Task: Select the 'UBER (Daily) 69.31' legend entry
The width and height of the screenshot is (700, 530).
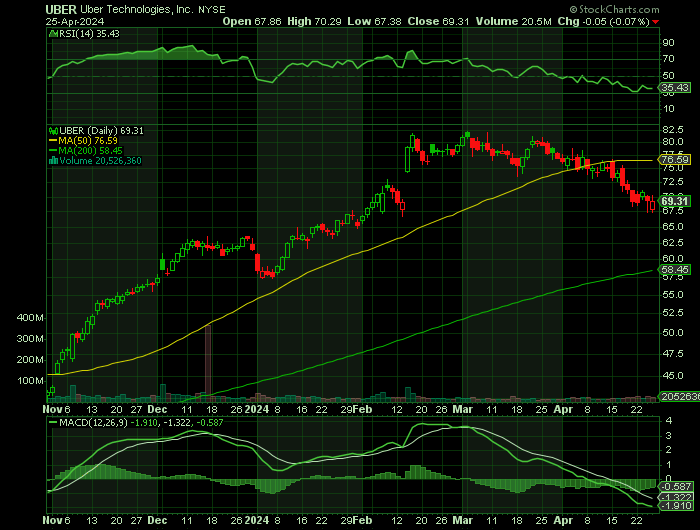Action: pos(101,131)
